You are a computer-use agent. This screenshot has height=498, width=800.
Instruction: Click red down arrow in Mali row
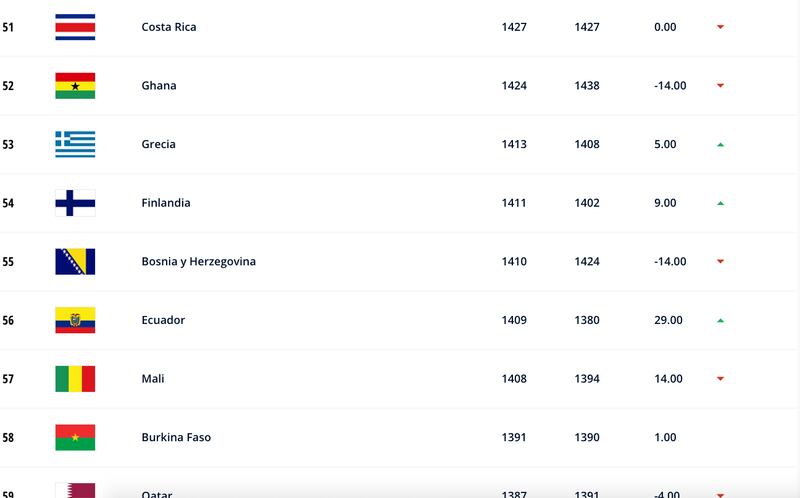click(x=720, y=379)
